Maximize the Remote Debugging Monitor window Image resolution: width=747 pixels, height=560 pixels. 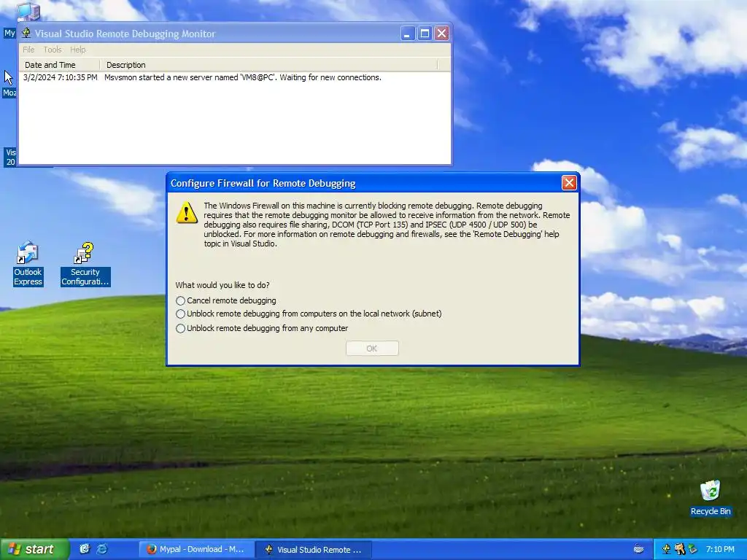[x=425, y=34]
